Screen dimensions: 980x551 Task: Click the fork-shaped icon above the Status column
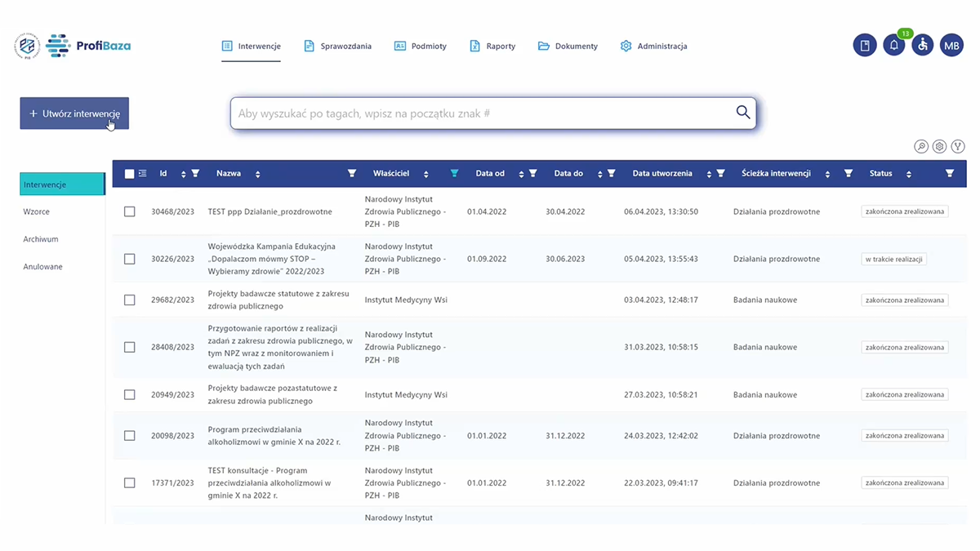point(958,147)
